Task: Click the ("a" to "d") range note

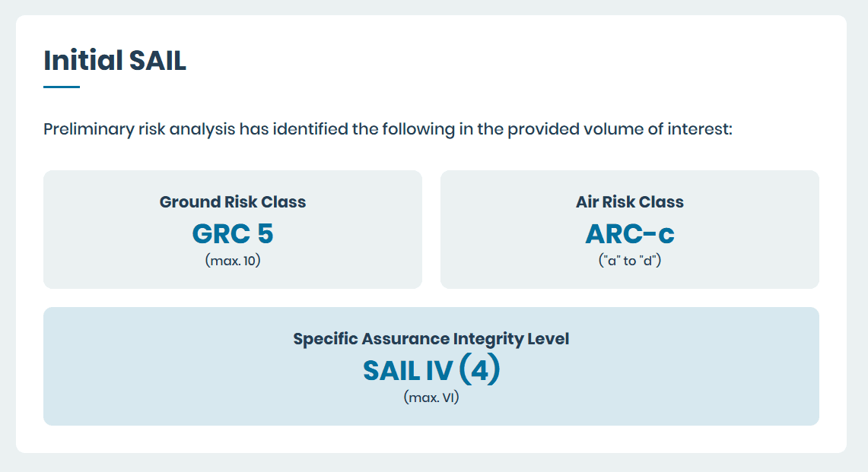Action: click(x=629, y=261)
